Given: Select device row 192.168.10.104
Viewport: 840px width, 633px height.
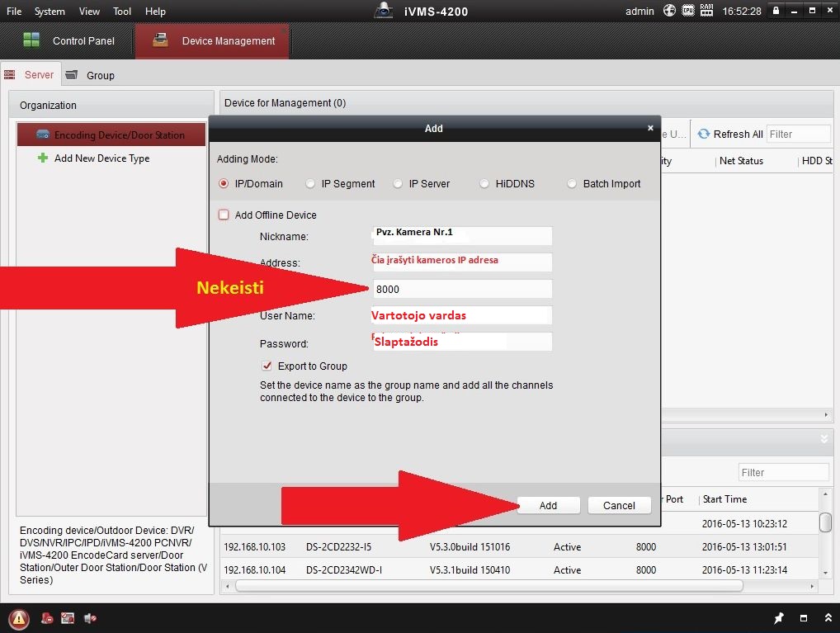Looking at the screenshot, I should (x=520, y=569).
